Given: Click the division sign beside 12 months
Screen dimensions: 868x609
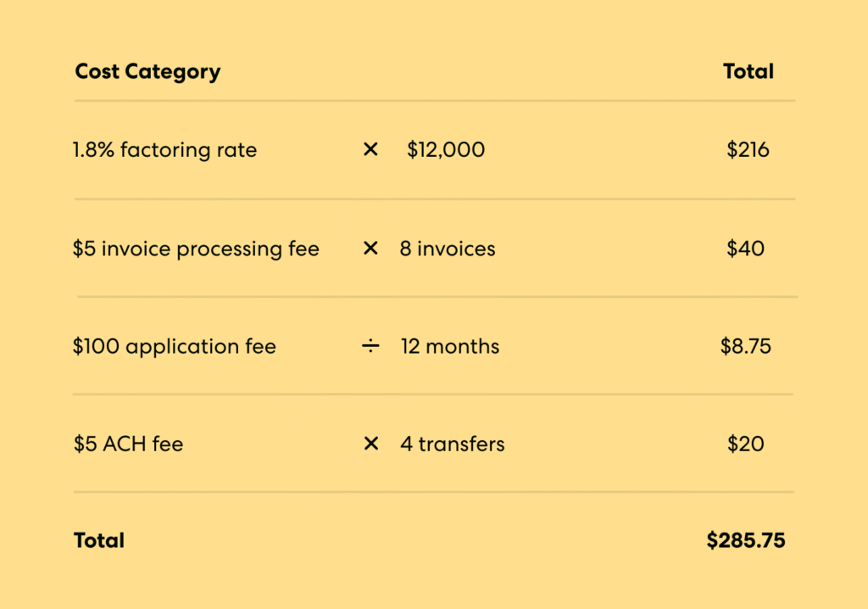Looking at the screenshot, I should [370, 347].
